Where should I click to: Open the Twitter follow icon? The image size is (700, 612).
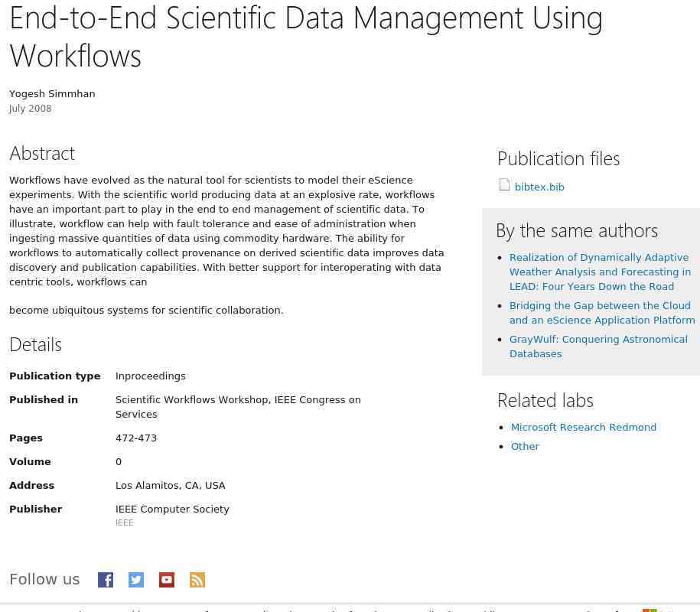(x=136, y=580)
